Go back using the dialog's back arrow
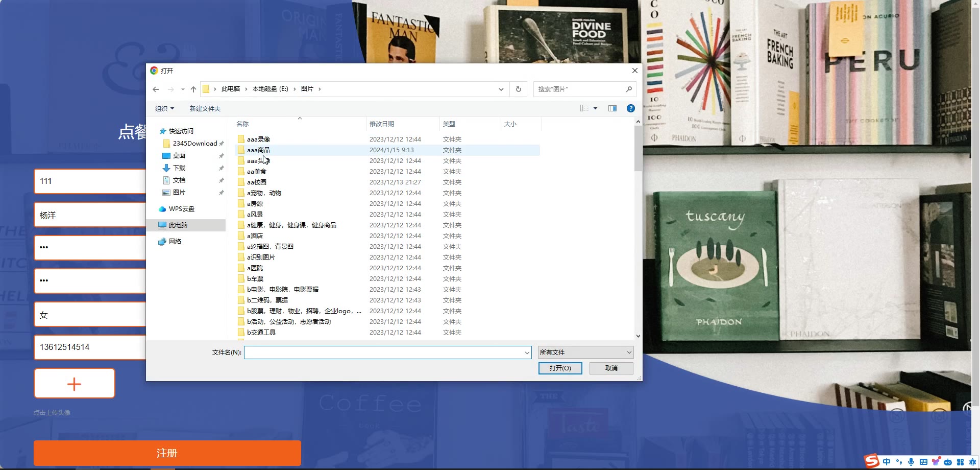The height and width of the screenshot is (470, 980). pyautogui.click(x=156, y=89)
